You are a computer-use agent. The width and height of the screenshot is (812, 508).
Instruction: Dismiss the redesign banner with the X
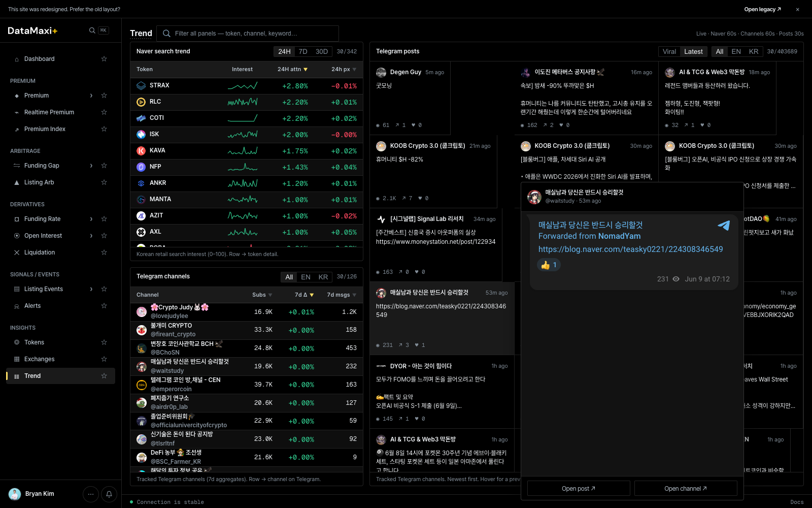coord(797,9)
